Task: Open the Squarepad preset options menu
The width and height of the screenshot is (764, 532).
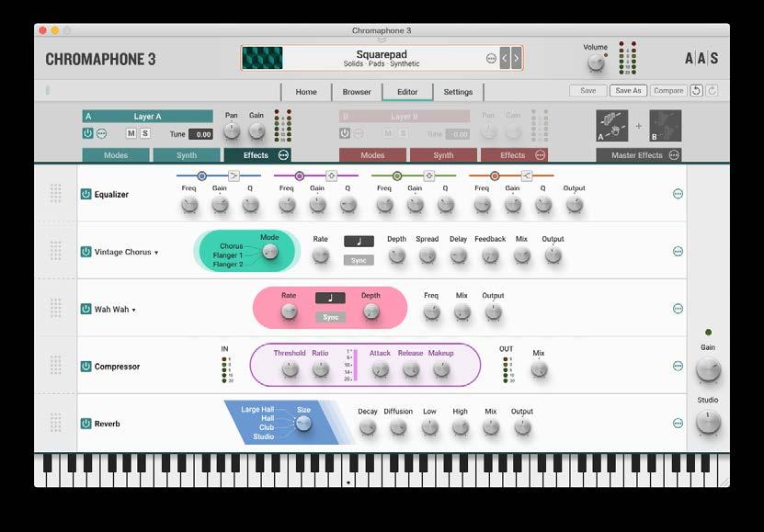Action: tap(491, 59)
